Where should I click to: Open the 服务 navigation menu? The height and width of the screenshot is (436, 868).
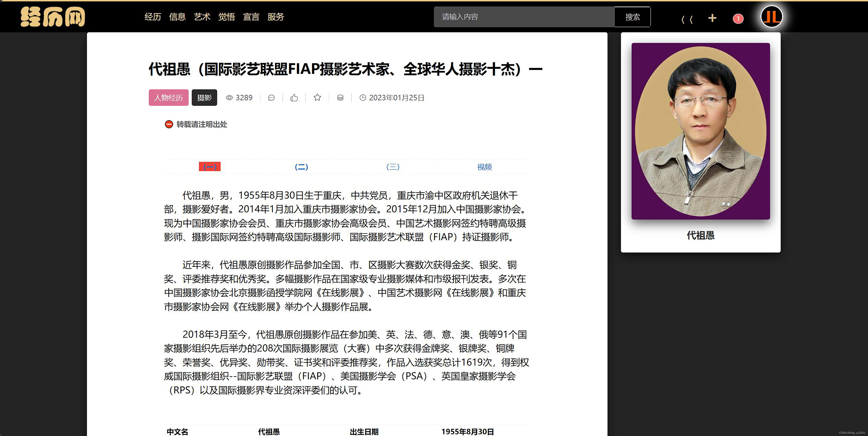pos(276,17)
